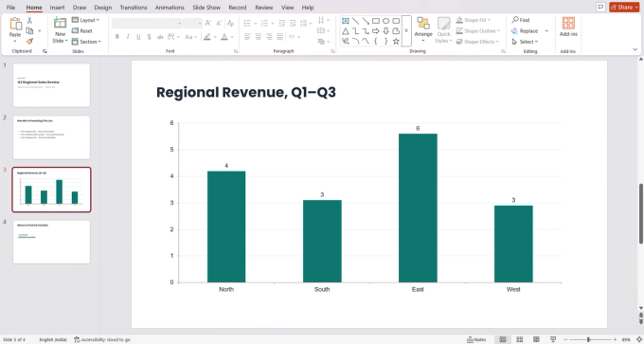Open the Section dropdown
The height and width of the screenshot is (344, 644).
(86, 42)
